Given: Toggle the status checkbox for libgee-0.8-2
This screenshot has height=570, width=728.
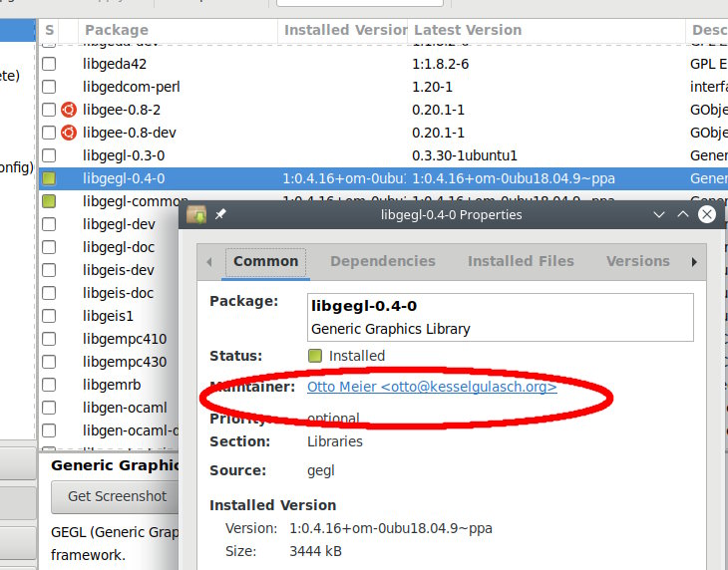Looking at the screenshot, I should 49,110.
